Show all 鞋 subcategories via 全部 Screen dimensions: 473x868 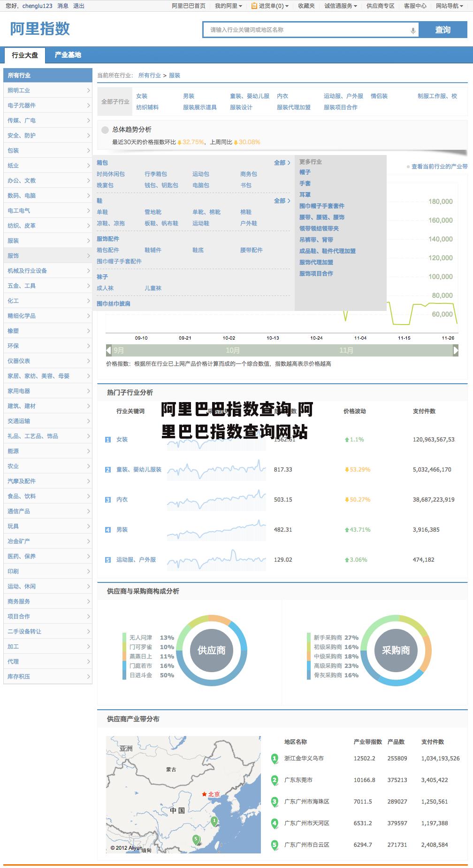pos(282,201)
